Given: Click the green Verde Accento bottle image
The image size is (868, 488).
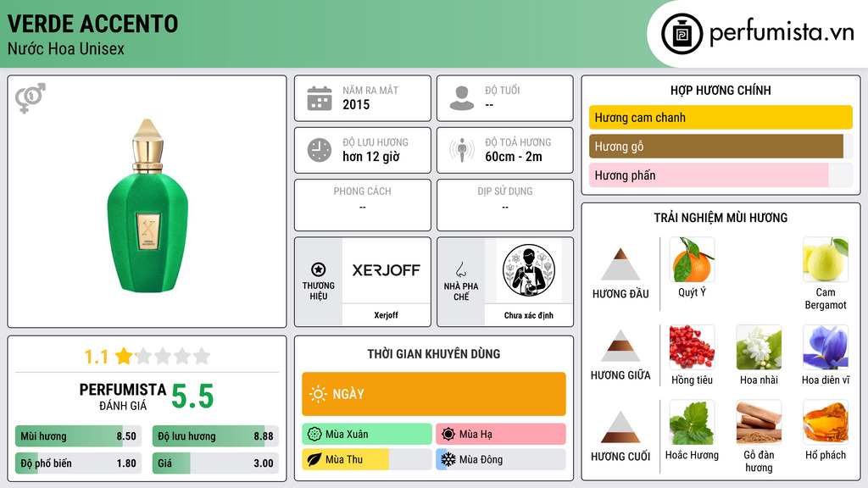Looking at the screenshot, I should click(x=147, y=206).
